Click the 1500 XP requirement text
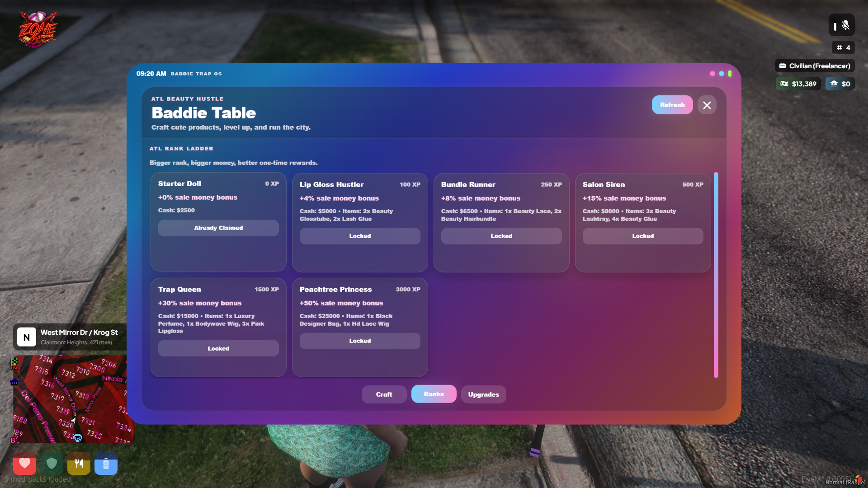868x488 pixels. [266, 290]
